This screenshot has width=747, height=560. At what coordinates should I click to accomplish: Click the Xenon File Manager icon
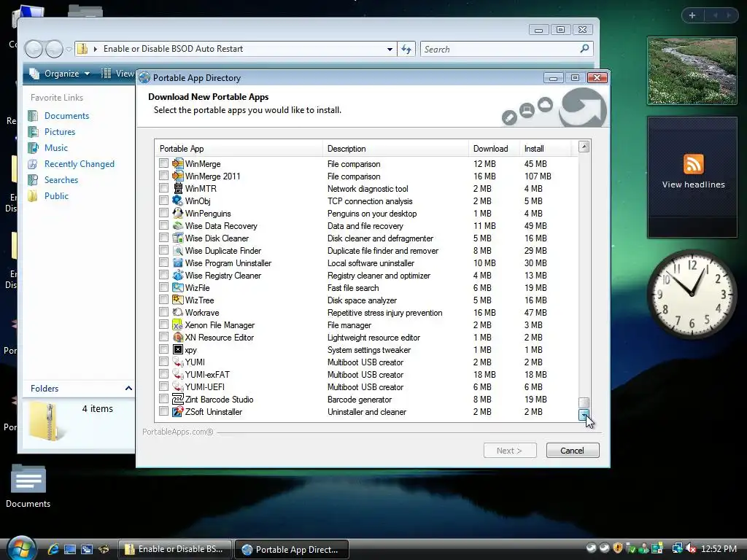click(178, 324)
